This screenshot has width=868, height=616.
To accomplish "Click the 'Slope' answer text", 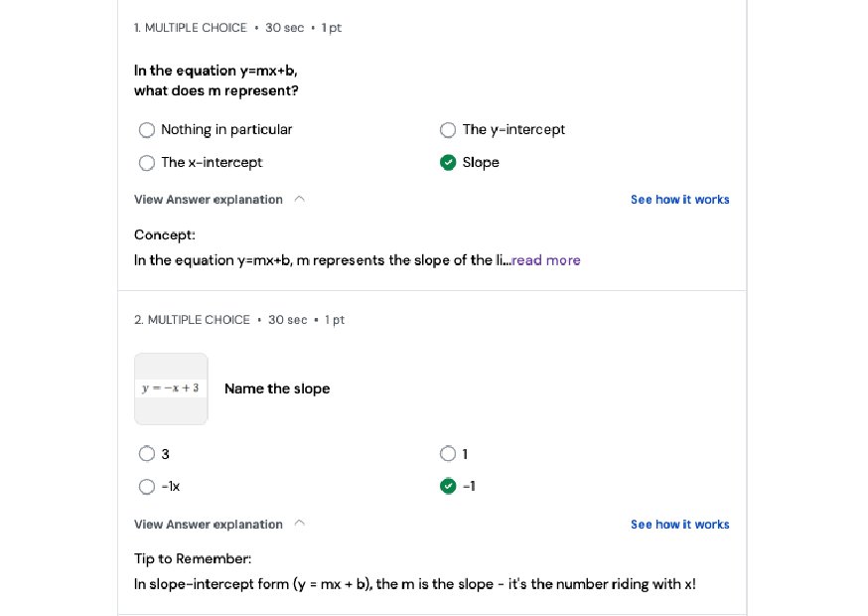I will click(x=481, y=163).
